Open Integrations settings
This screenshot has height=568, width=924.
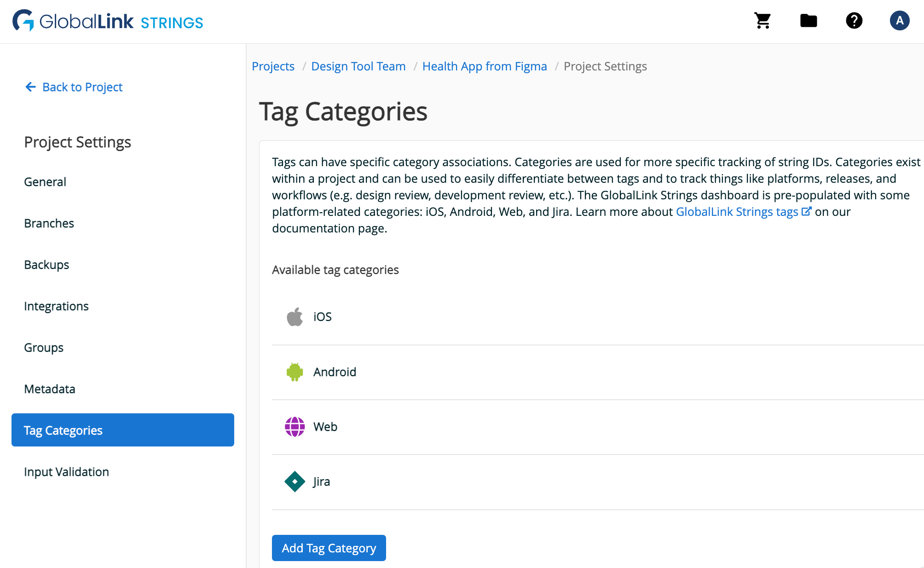(x=56, y=306)
